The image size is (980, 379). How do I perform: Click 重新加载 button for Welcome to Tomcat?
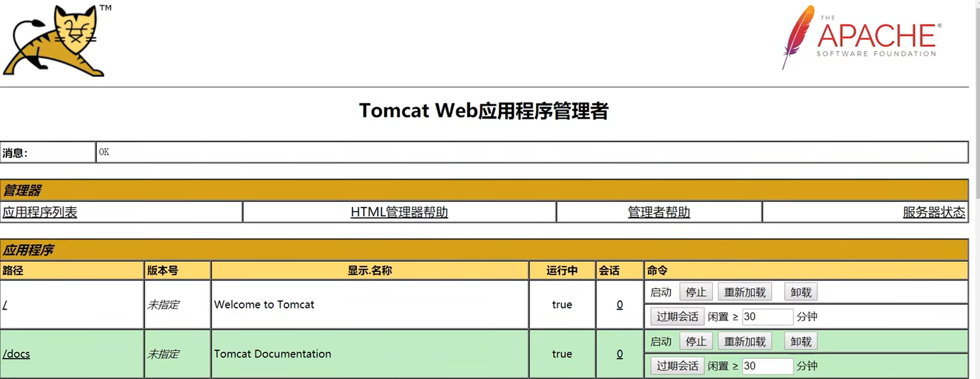point(745,292)
